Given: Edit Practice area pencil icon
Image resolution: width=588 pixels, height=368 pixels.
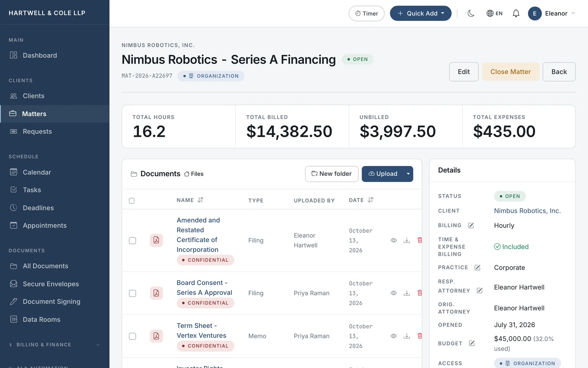Looking at the screenshot, I should (477, 268).
